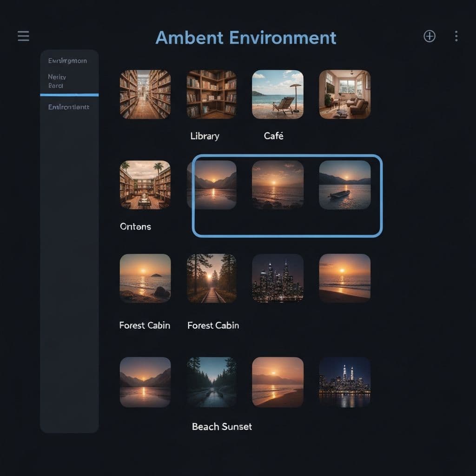The height and width of the screenshot is (476, 476).
Task: Click the 'Library' label text
Action: pos(205,136)
